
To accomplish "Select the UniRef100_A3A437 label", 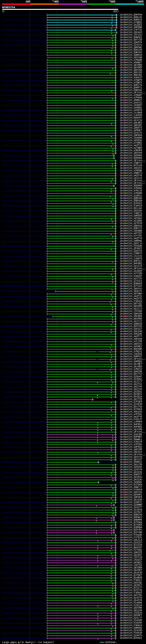I will [131, 77].
